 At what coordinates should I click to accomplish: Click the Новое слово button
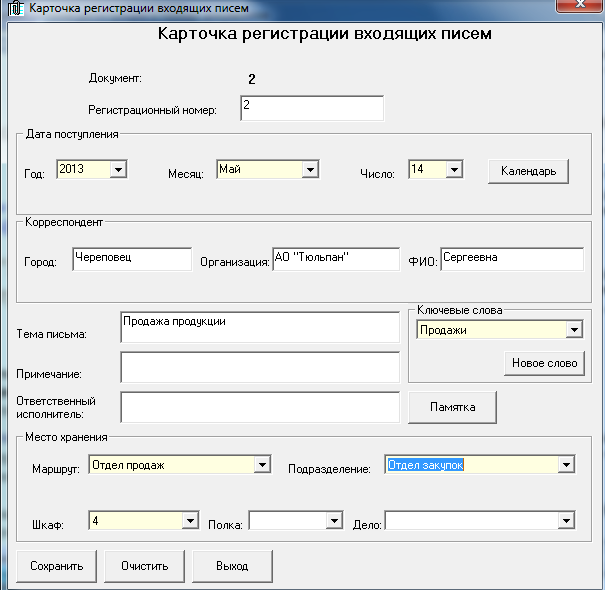click(544, 363)
